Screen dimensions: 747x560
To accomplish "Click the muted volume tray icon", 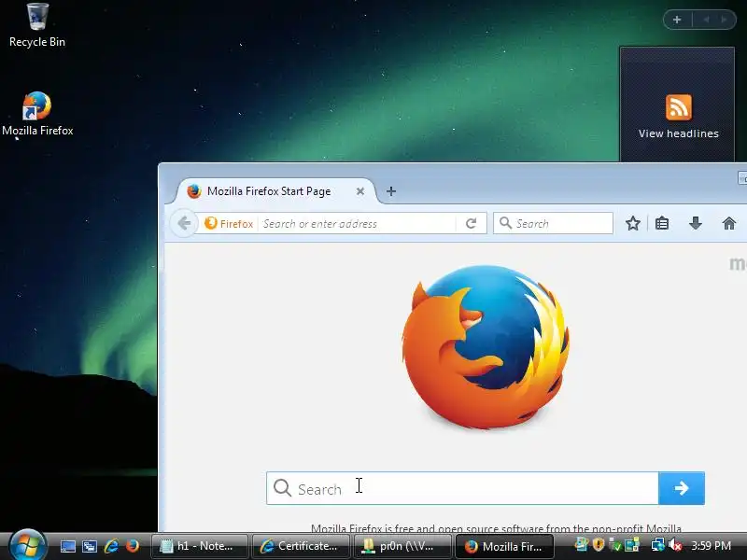I will 674,545.
